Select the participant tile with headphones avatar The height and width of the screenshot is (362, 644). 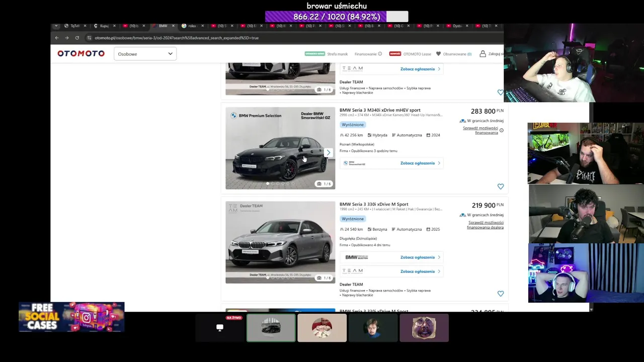(x=373, y=328)
